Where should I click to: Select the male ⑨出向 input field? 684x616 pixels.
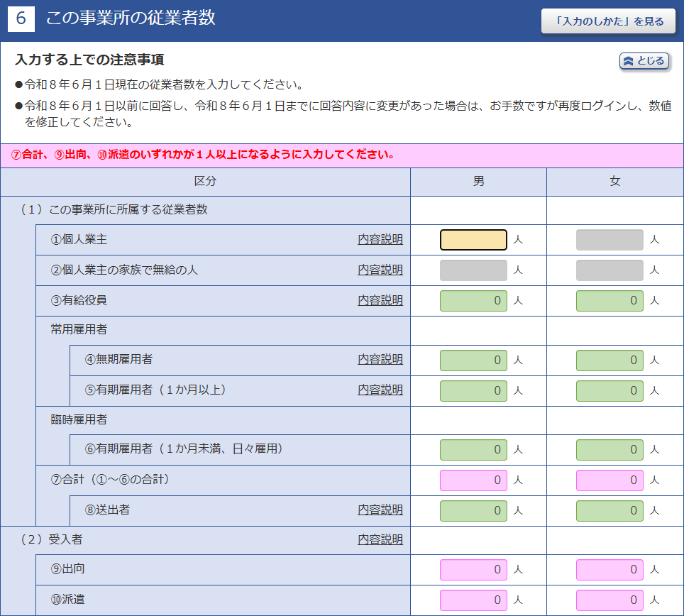473,570
